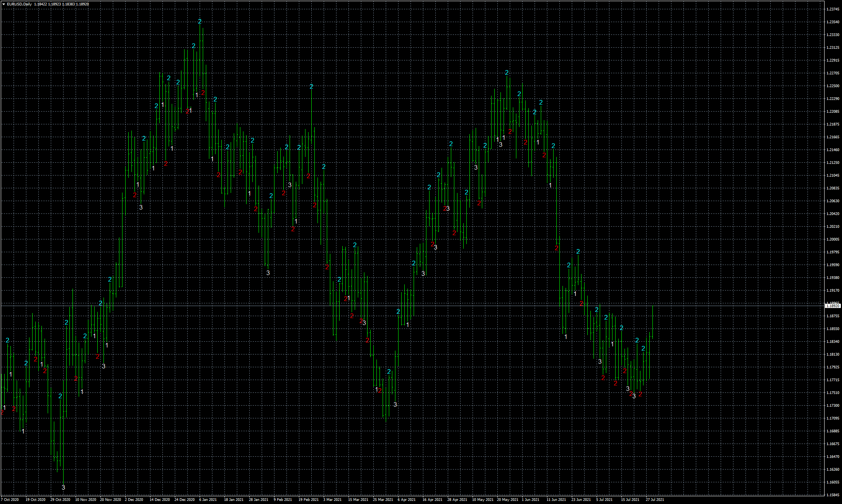Click the 6 Apr 2021 date label
This screenshot has width=842, height=504.
click(406, 500)
